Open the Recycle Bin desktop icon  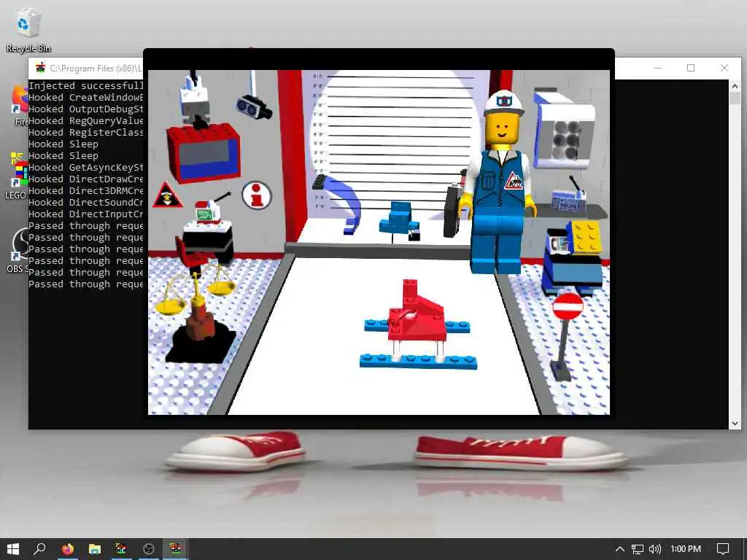pyautogui.click(x=28, y=29)
